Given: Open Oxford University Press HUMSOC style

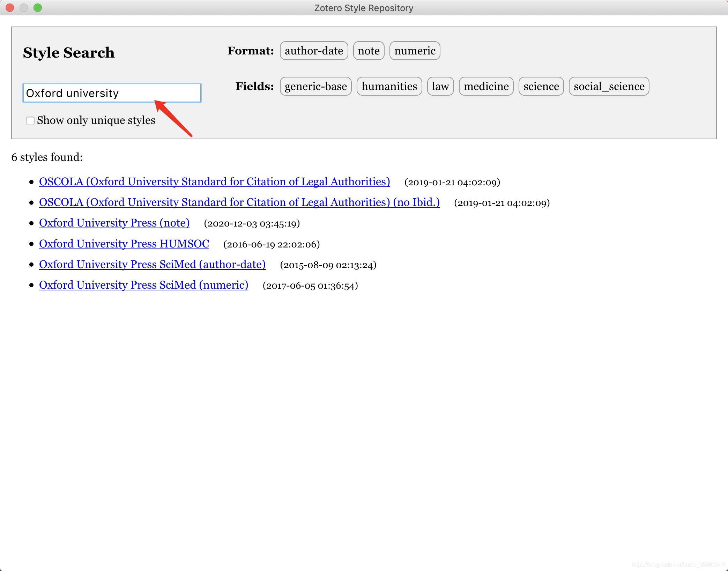Looking at the screenshot, I should pos(124,244).
